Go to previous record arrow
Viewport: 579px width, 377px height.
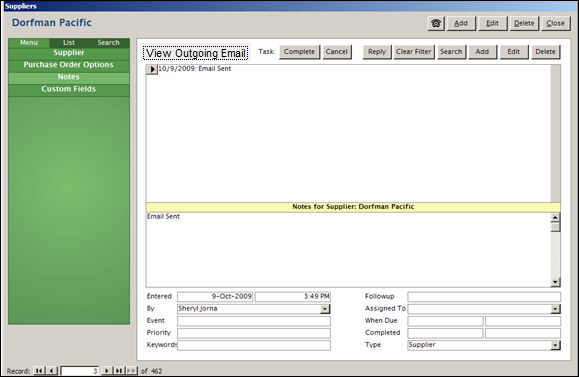[52, 370]
